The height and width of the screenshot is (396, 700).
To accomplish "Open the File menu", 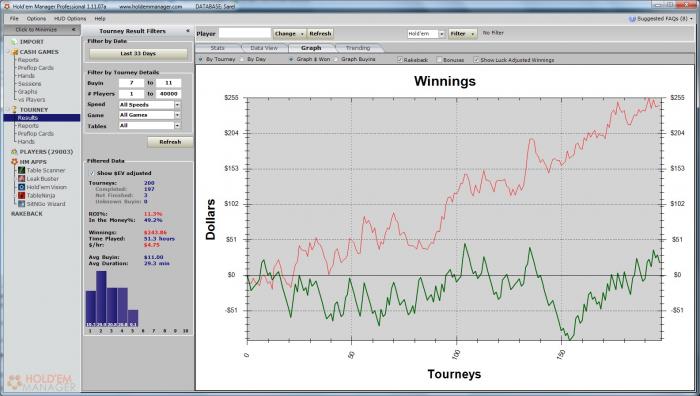I will (x=14, y=19).
